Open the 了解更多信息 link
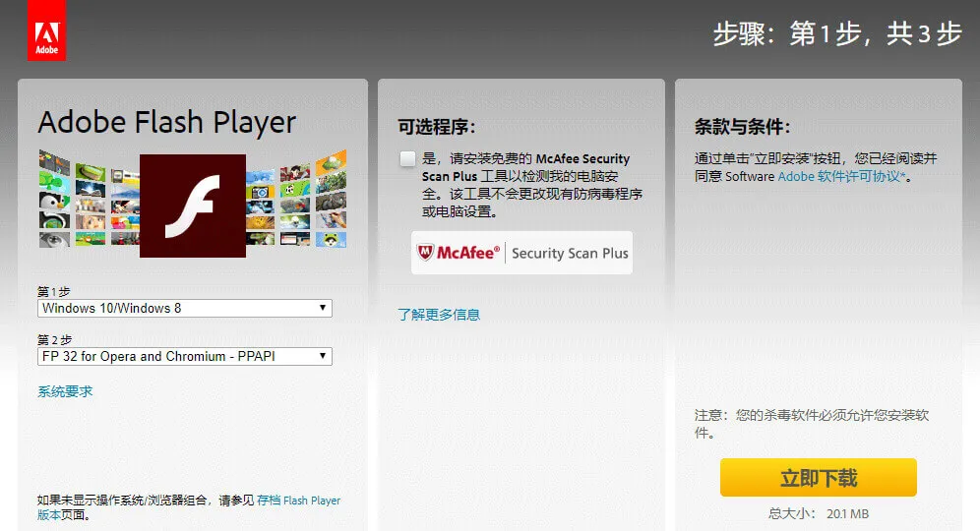Image resolution: width=980 pixels, height=531 pixels. pos(439,315)
